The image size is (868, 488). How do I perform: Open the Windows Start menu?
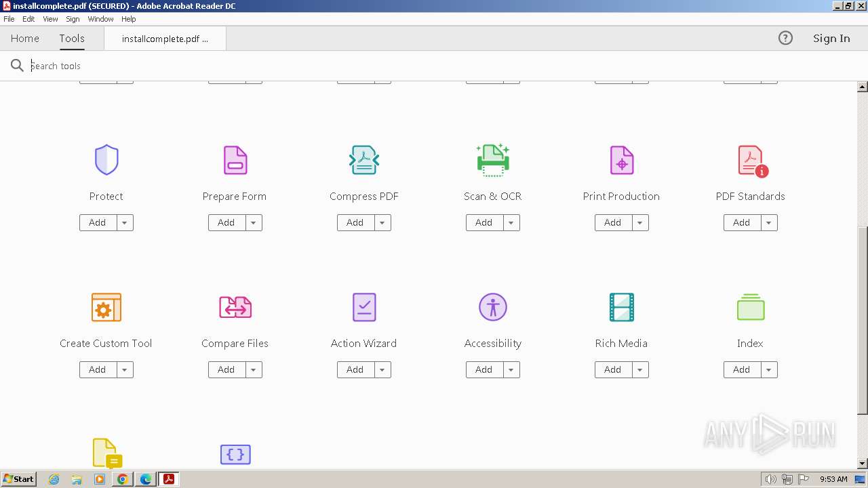tap(18, 479)
